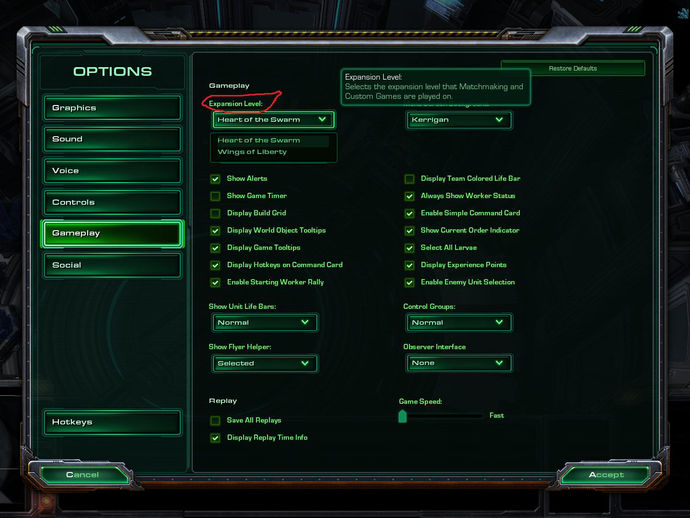Expand the Kerrigan background dropdown
This screenshot has width=690, height=518.
459,120
